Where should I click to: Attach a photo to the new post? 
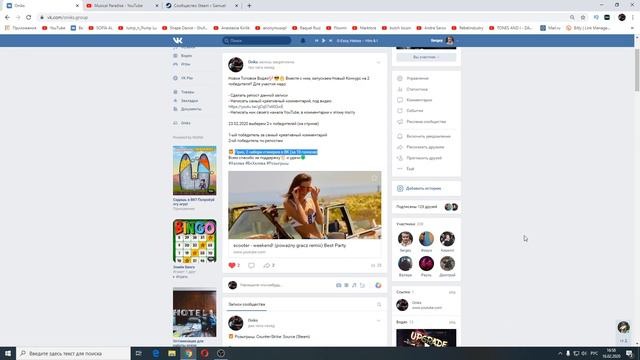click(x=338, y=285)
